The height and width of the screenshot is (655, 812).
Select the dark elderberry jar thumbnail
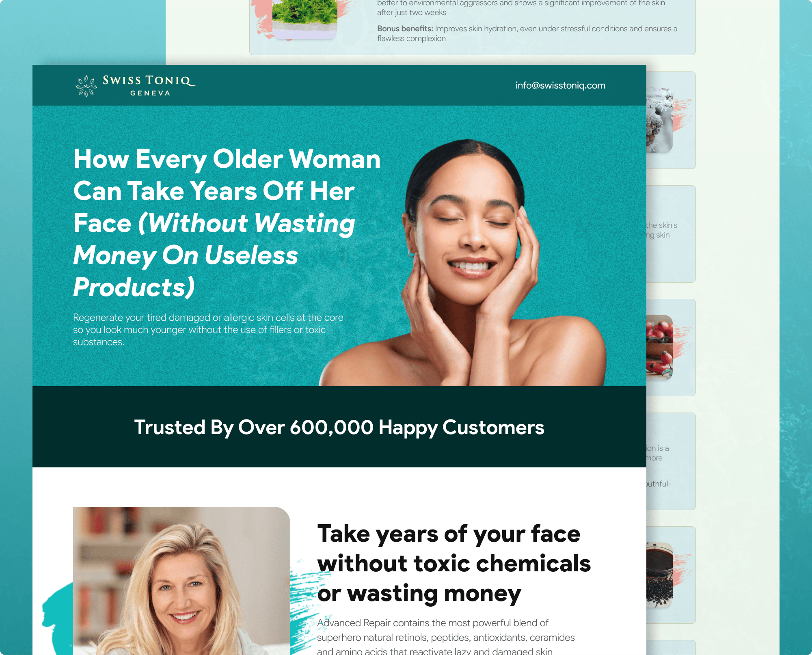[659, 575]
